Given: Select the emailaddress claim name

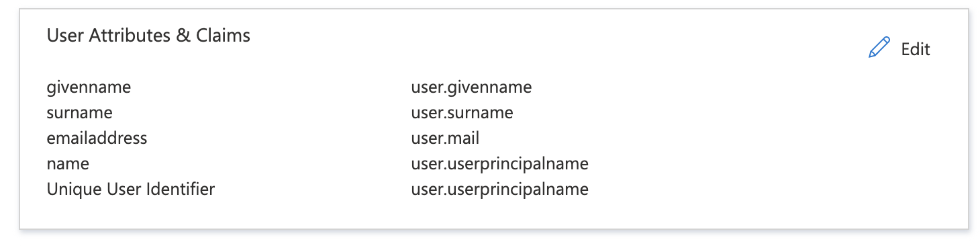Looking at the screenshot, I should [x=97, y=138].
